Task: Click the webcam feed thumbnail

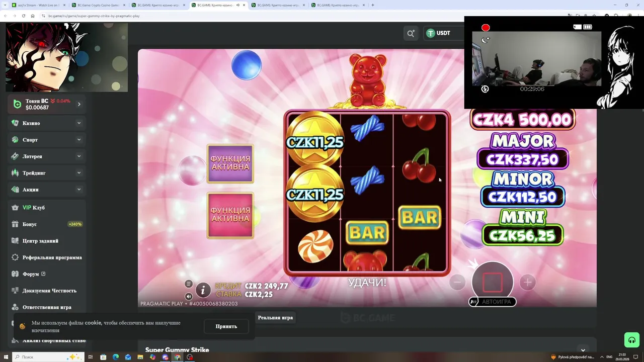Action: pos(536,59)
